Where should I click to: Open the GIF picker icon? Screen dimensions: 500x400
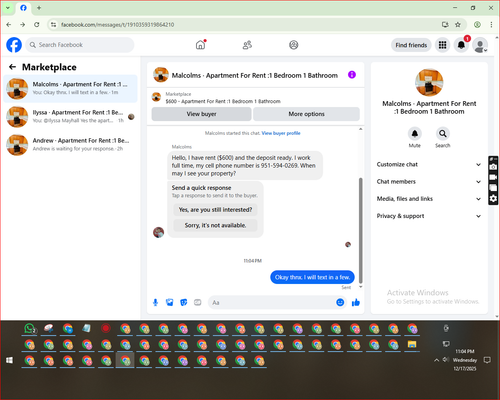coord(198,302)
